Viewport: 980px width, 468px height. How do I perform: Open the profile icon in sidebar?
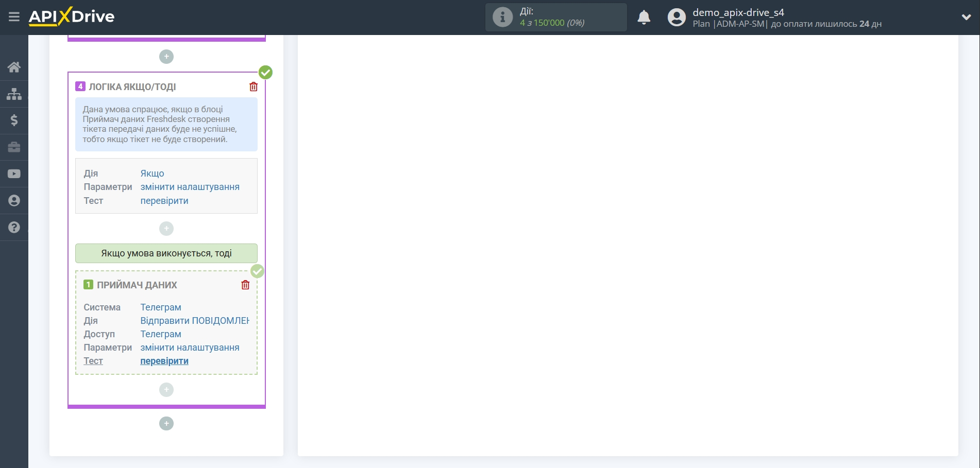pyautogui.click(x=14, y=201)
